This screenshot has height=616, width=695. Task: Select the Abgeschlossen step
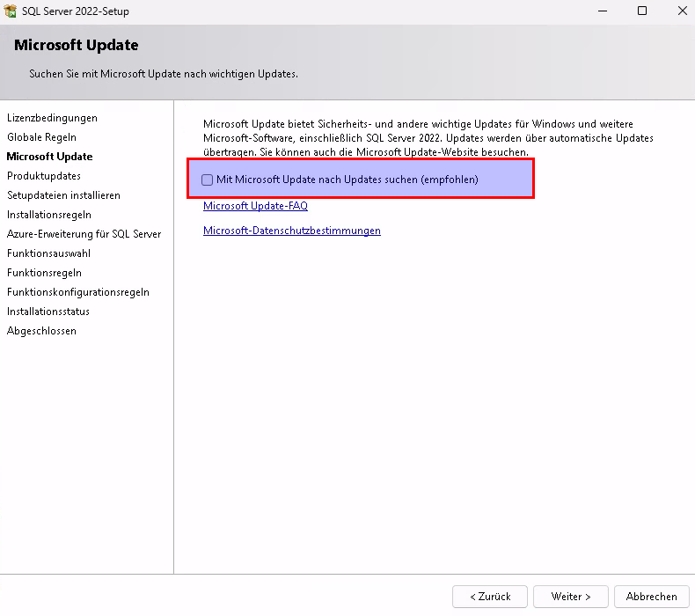click(41, 331)
